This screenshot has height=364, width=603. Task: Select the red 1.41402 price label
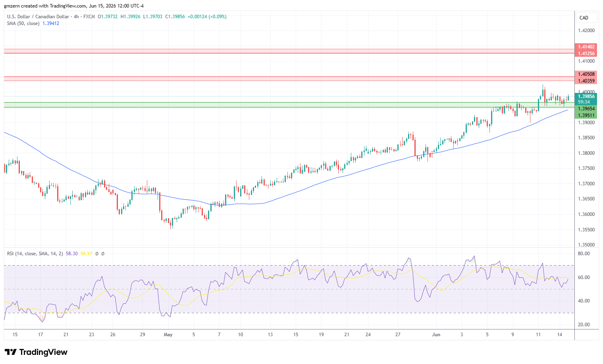(586, 47)
